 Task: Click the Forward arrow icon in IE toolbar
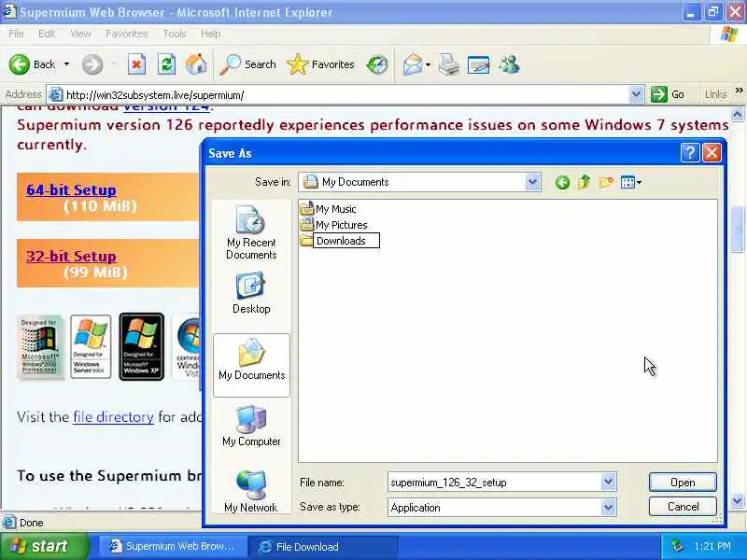point(92,64)
